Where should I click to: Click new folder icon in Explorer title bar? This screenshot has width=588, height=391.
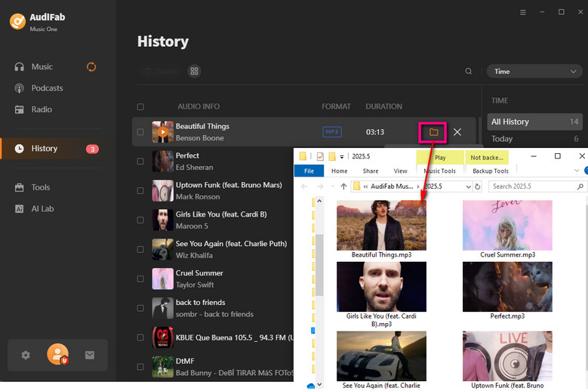pos(332,156)
